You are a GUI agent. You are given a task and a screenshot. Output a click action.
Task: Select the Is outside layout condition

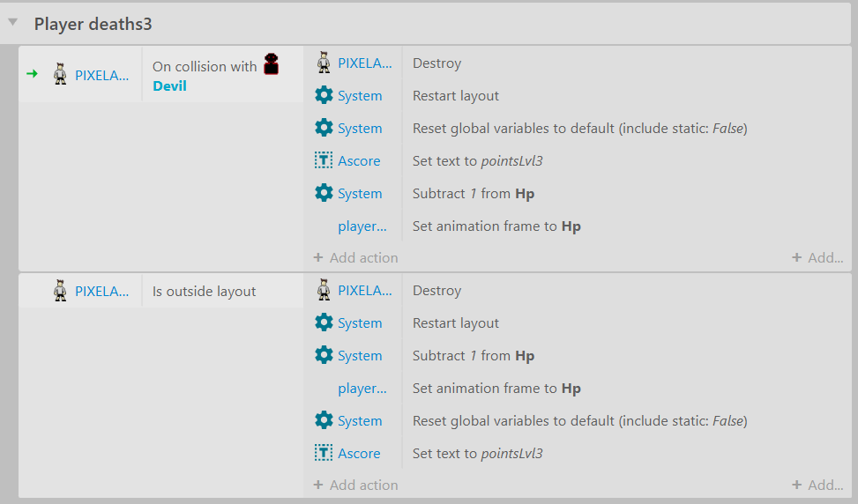click(x=204, y=292)
